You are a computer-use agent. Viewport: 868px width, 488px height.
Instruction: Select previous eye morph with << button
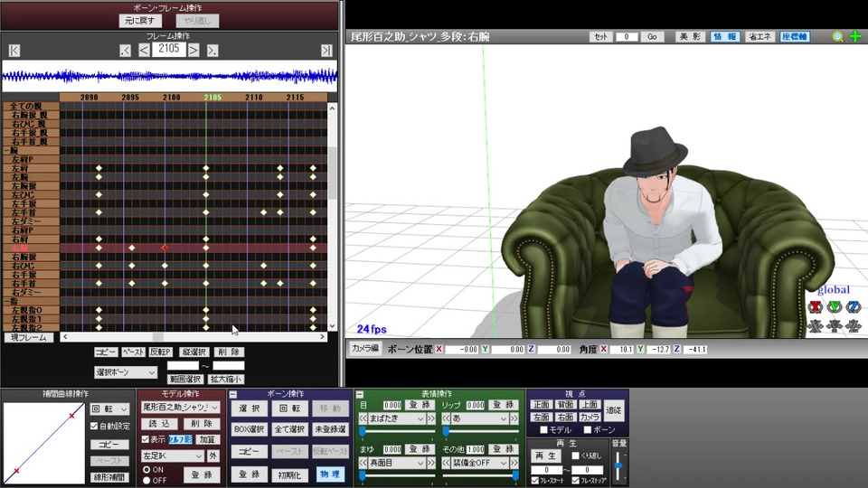[363, 418]
